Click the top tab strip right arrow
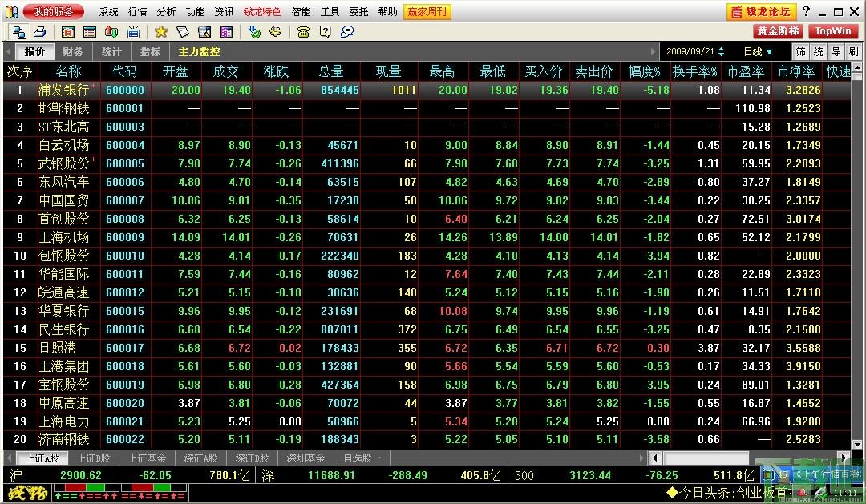Viewport: 866px width, 504px height. pyautogui.click(x=654, y=52)
